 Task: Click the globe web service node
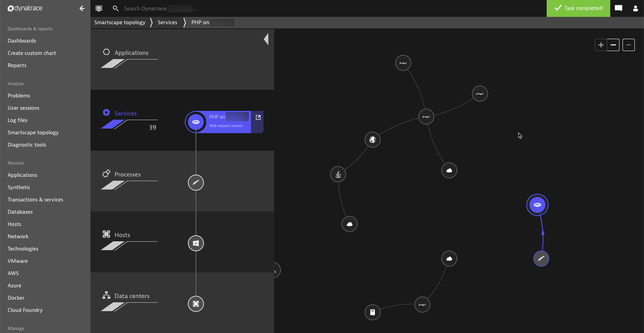click(373, 140)
